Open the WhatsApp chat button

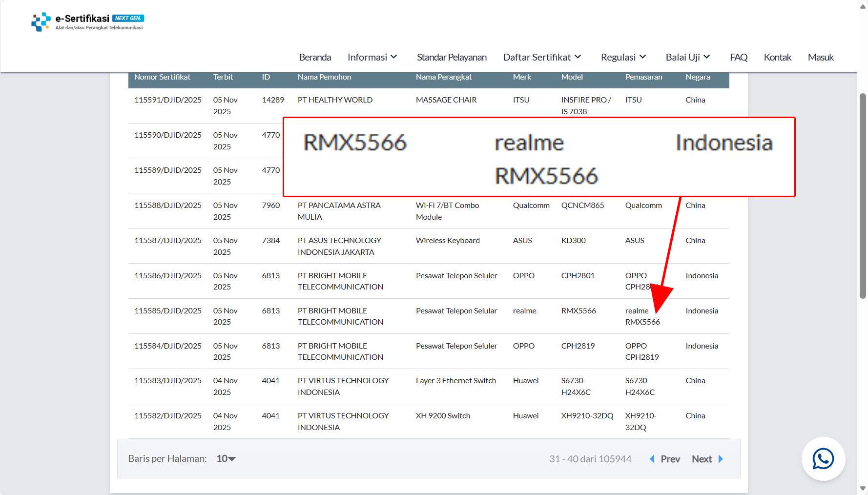(823, 459)
